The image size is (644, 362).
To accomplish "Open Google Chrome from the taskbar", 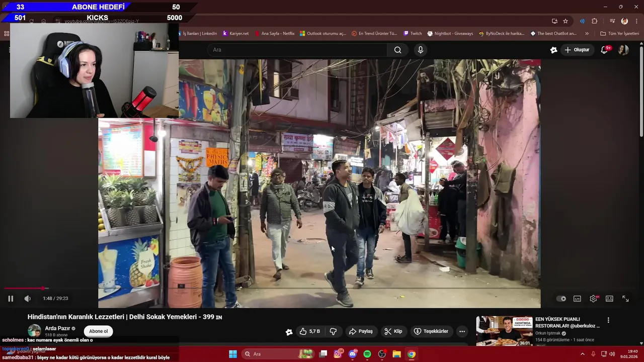I will (x=412, y=354).
